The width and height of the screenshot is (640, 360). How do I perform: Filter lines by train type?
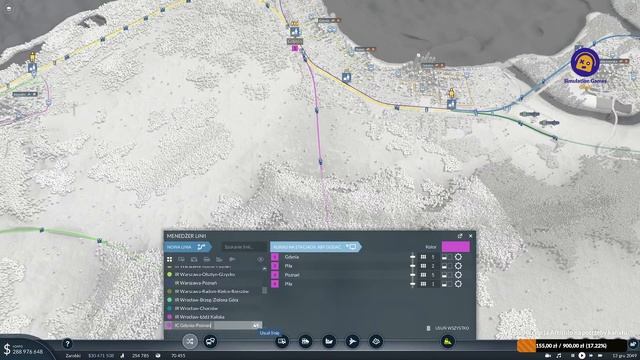[x=207, y=260]
